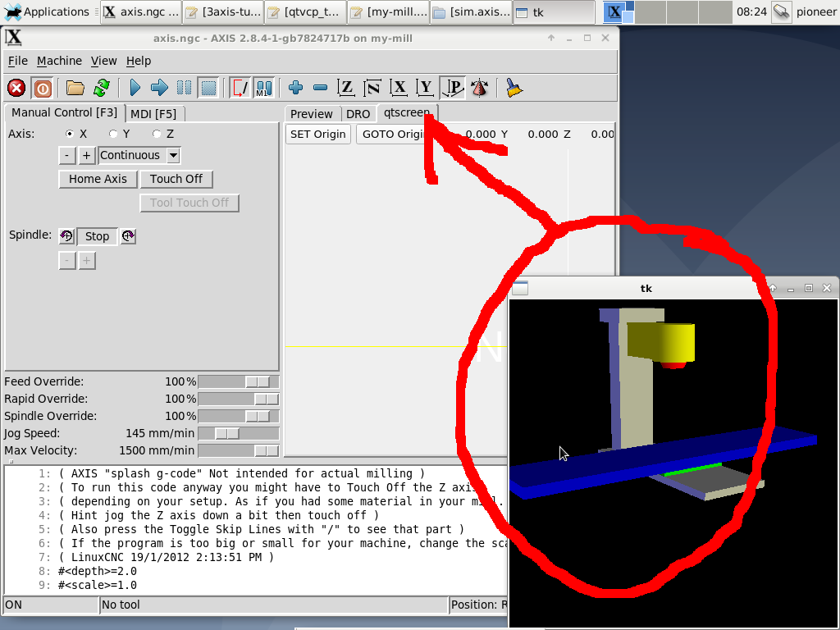Open the View menu
Viewport: 840px width, 630px height.
(x=103, y=61)
